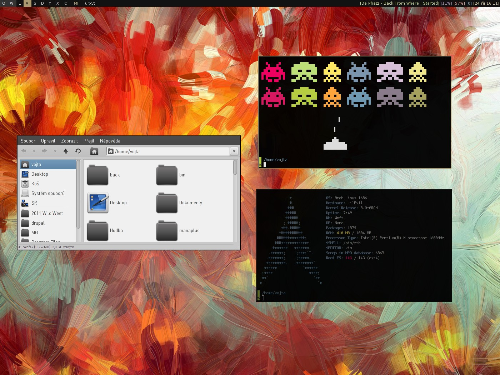The image size is (500, 375).
Task: Select the Desktop folder icon with pen
Action: 98,202
